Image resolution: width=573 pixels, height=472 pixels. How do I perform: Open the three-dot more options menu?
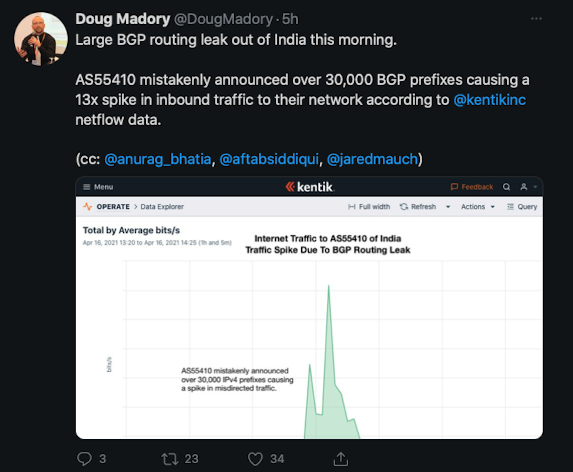[536, 19]
